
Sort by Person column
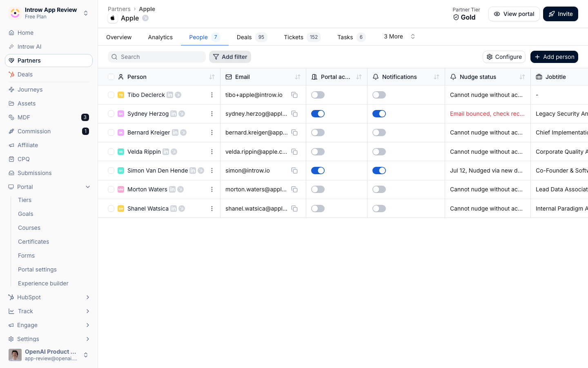(x=212, y=77)
